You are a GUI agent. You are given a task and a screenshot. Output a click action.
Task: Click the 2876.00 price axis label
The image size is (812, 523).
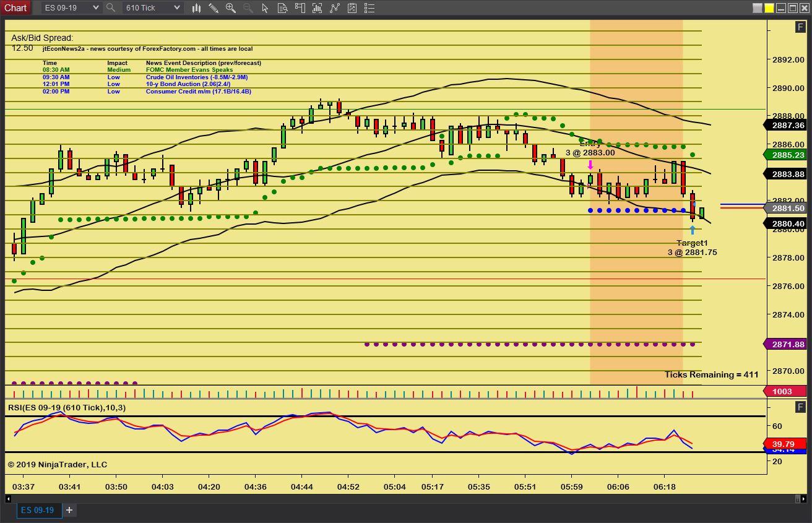point(788,286)
